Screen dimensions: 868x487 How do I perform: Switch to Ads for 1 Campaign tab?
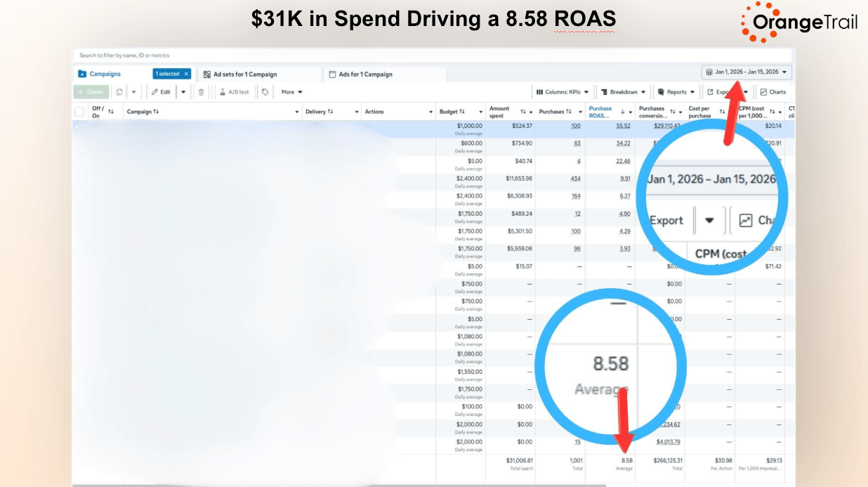point(365,74)
